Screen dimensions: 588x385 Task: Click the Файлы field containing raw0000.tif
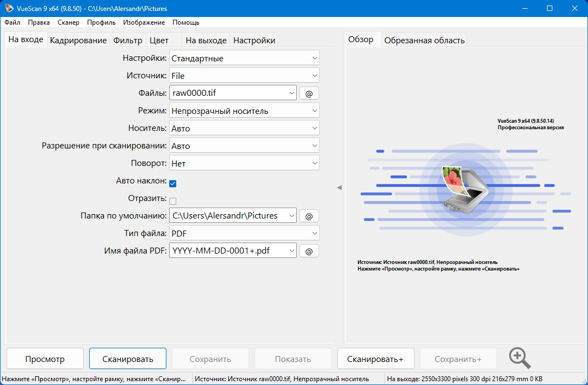(233, 93)
